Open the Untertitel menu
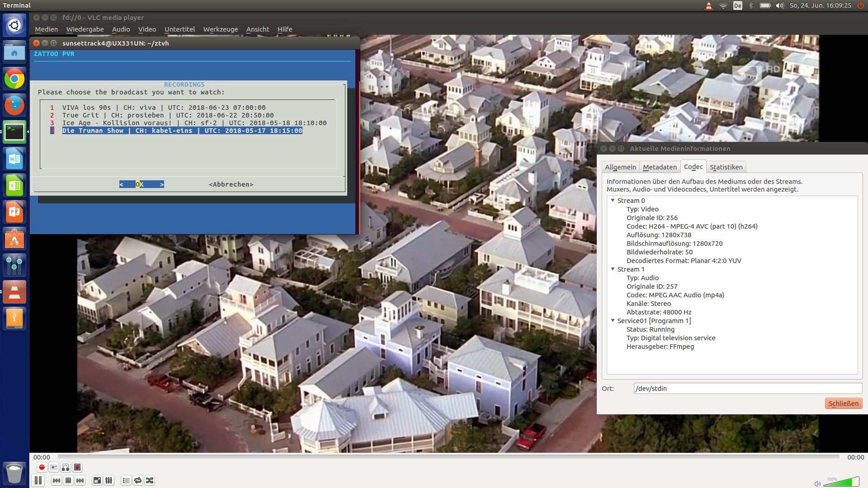This screenshot has height=488, width=868. 180,29
